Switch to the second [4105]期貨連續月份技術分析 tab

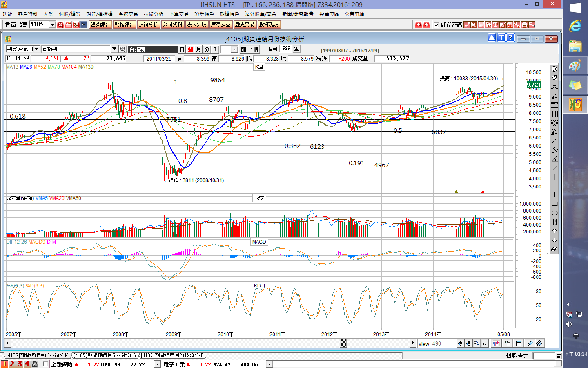(105, 355)
